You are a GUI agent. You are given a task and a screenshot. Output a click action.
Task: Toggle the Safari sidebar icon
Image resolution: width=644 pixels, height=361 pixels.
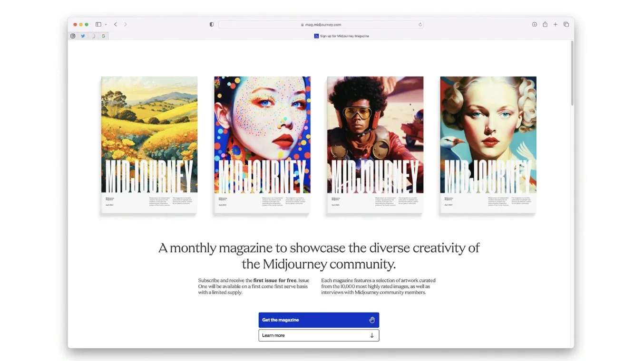pos(98,24)
